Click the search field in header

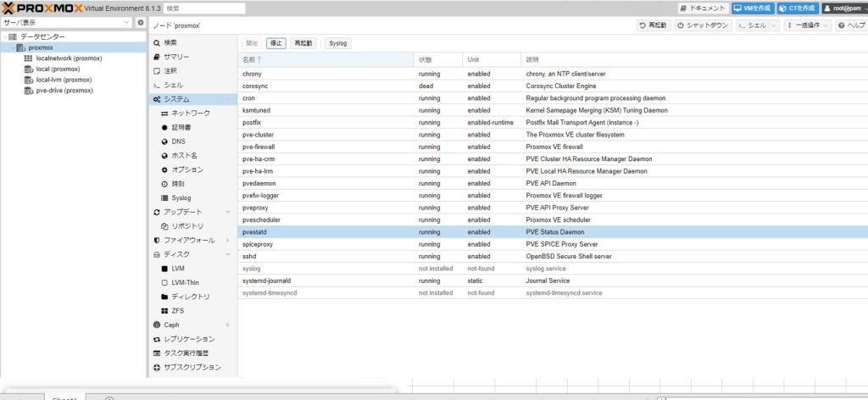click(x=204, y=8)
